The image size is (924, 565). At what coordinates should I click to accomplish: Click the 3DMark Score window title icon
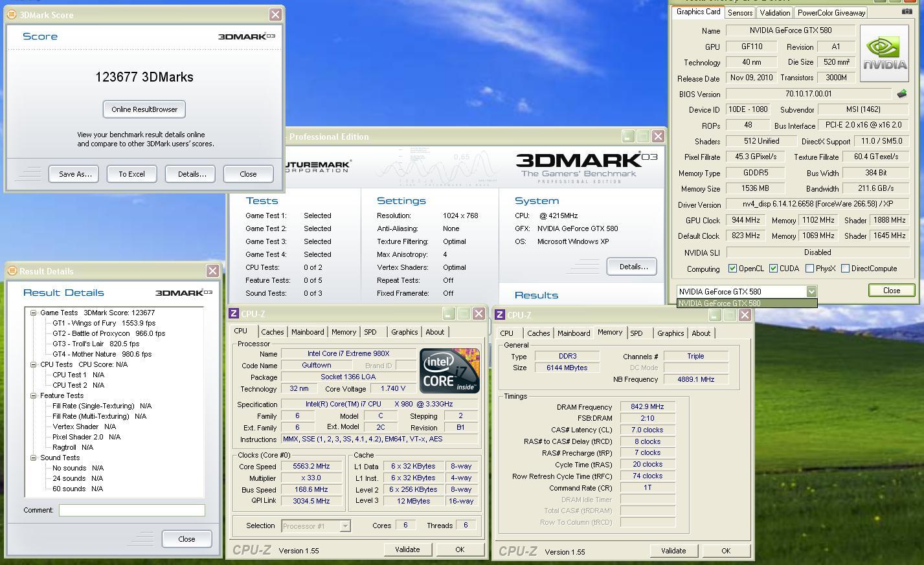(12, 14)
